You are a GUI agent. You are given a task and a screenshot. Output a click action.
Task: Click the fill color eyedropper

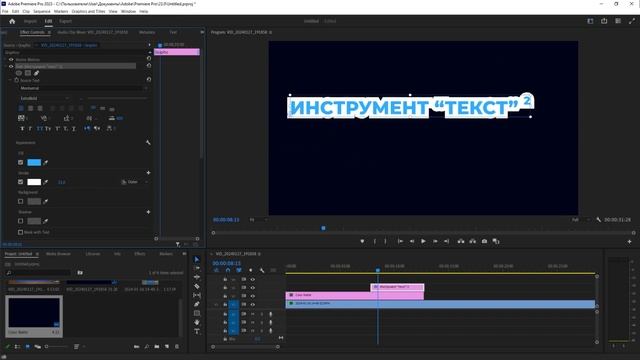pyautogui.click(x=46, y=162)
